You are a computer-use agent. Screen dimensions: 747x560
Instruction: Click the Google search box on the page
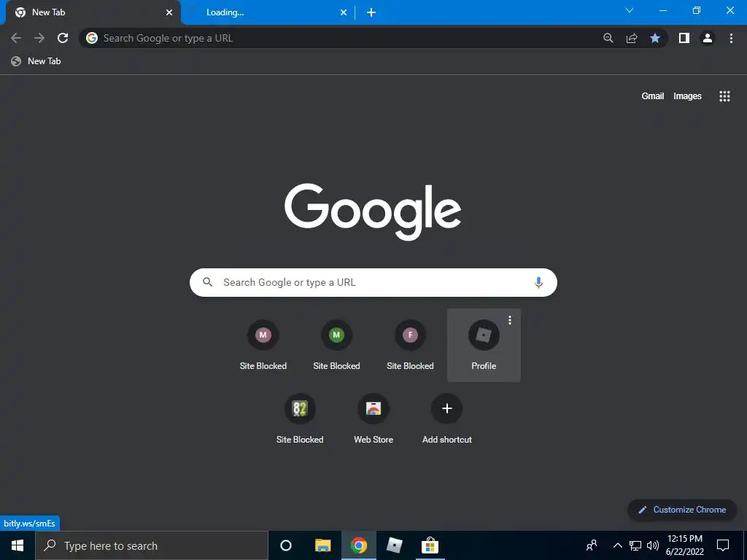click(x=373, y=282)
